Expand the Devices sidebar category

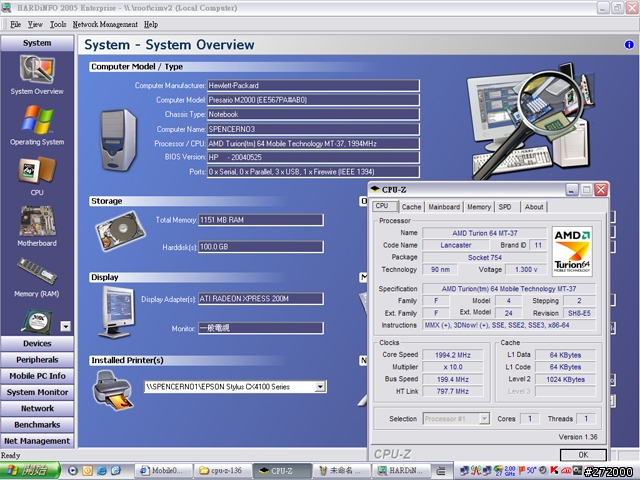[37, 343]
